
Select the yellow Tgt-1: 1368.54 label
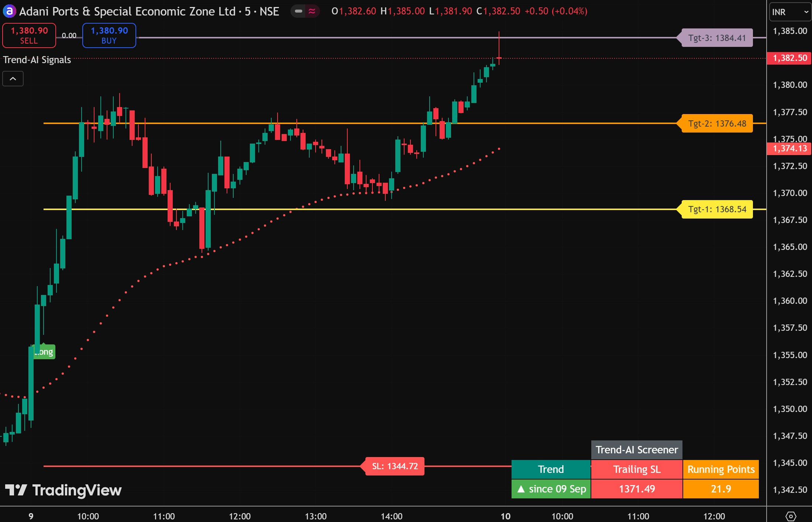[x=717, y=209]
